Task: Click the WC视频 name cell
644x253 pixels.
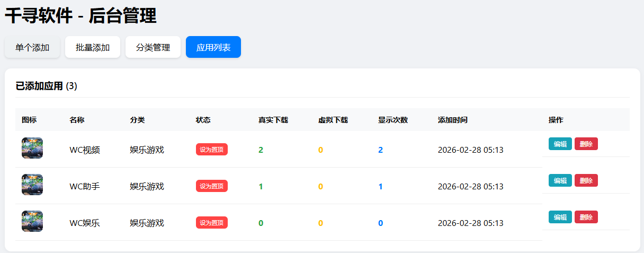Action: pyautogui.click(x=85, y=150)
